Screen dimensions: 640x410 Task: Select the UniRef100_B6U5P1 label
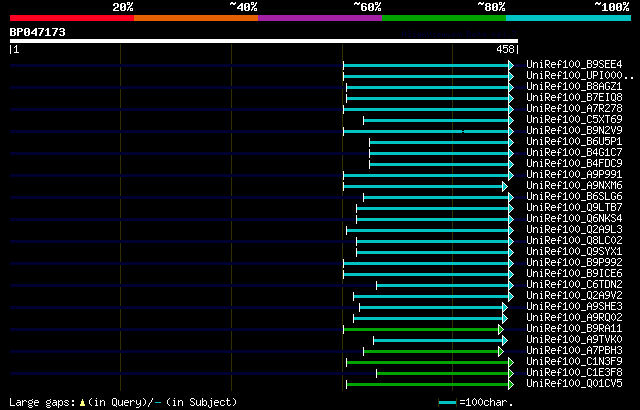[x=574, y=142]
